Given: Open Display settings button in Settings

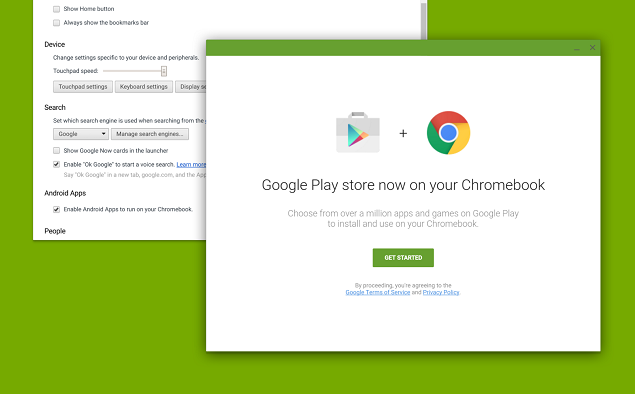Looking at the screenshot, I should pos(191,87).
